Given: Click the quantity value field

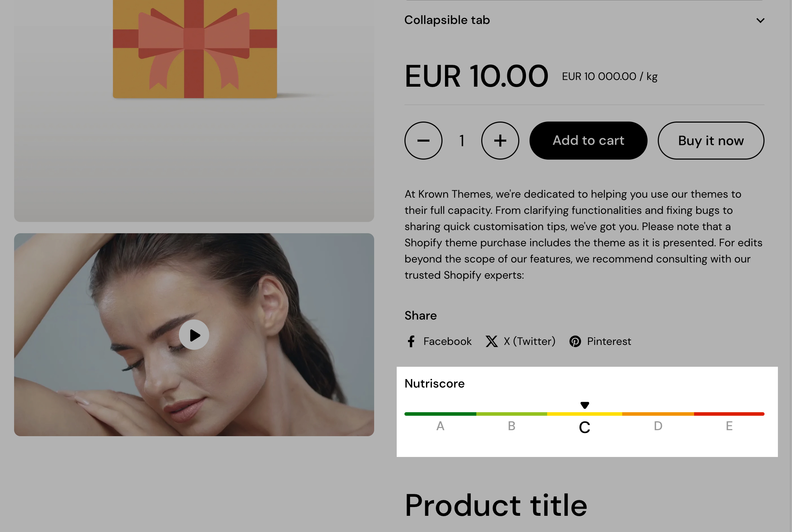Looking at the screenshot, I should (462, 141).
